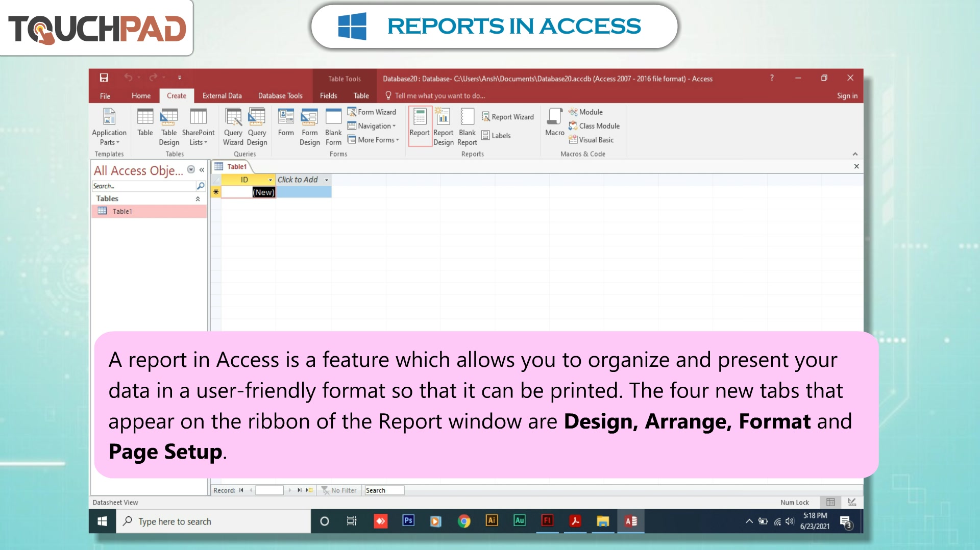Select Table1 in the navigation pane
The width and height of the screenshot is (980, 550).
[x=149, y=211]
